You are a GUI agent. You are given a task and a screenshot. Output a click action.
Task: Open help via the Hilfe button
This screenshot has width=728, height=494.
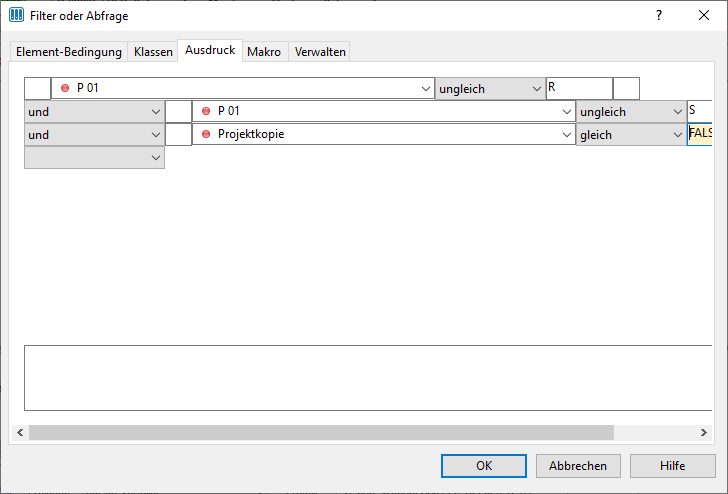pyautogui.click(x=673, y=466)
